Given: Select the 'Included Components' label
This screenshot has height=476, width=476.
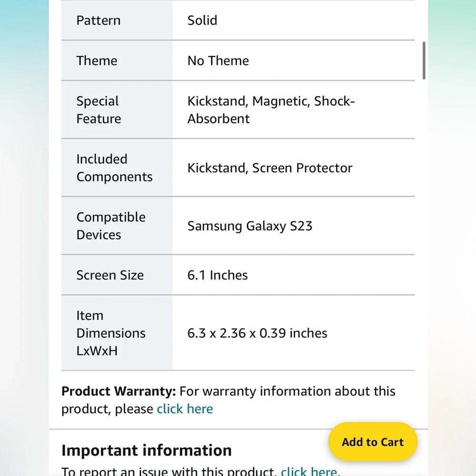Looking at the screenshot, I should coord(114,168).
